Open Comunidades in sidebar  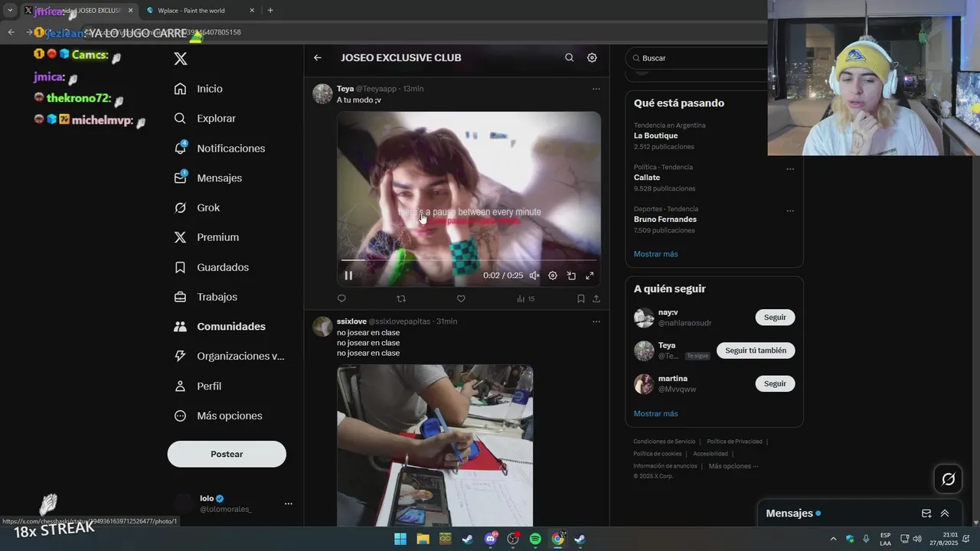(219, 326)
